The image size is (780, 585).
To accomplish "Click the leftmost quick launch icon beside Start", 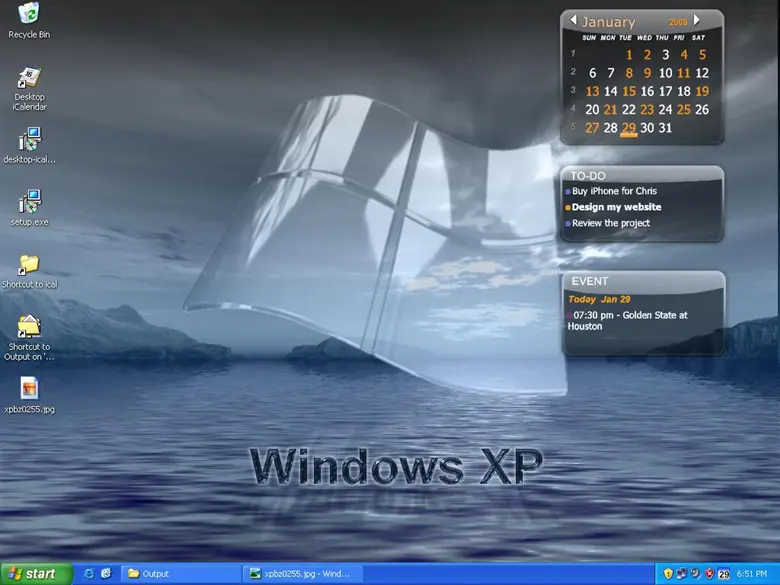I will click(x=89, y=574).
